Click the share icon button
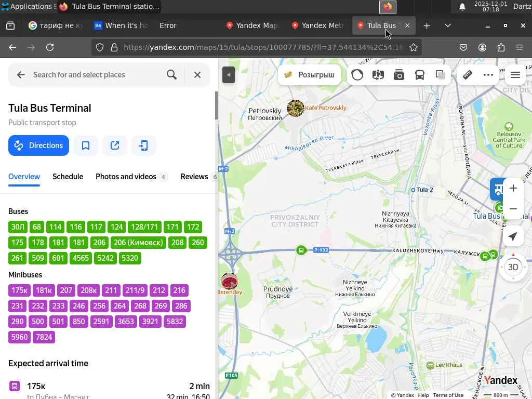Viewport: 532px width, 399px height. [115, 145]
